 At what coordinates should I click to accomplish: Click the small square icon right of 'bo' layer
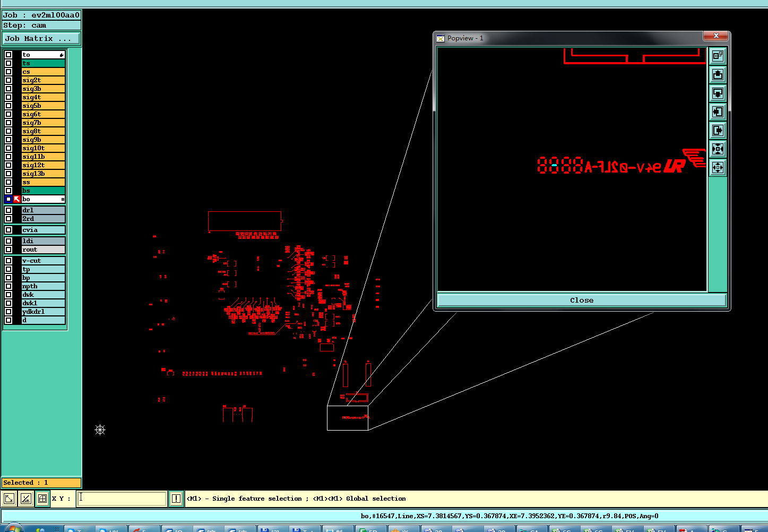click(63, 199)
